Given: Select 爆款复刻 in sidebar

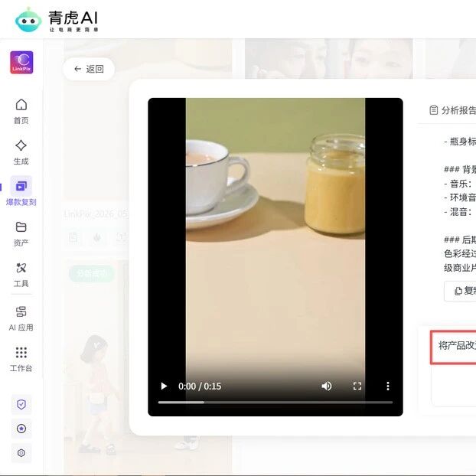Looking at the screenshot, I should (x=21, y=191).
